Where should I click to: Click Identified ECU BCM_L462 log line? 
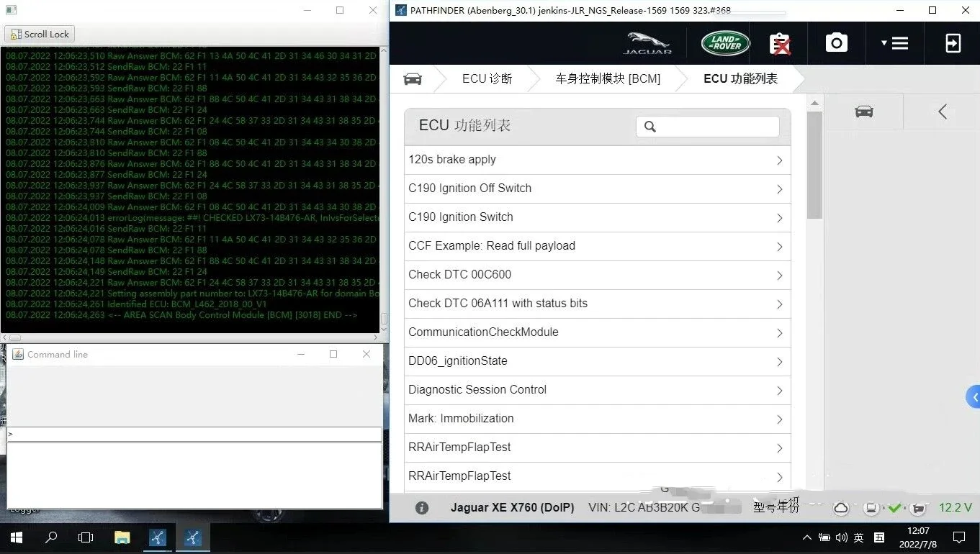[136, 304]
